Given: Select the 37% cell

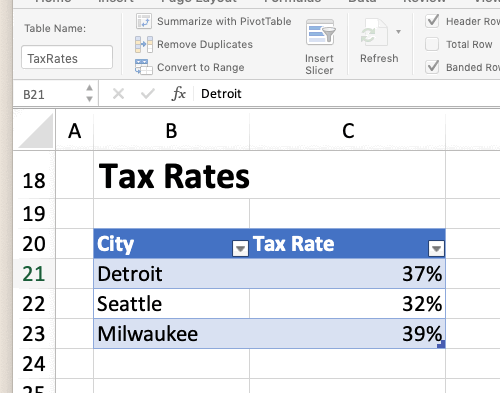Looking at the screenshot, I should pos(348,274).
